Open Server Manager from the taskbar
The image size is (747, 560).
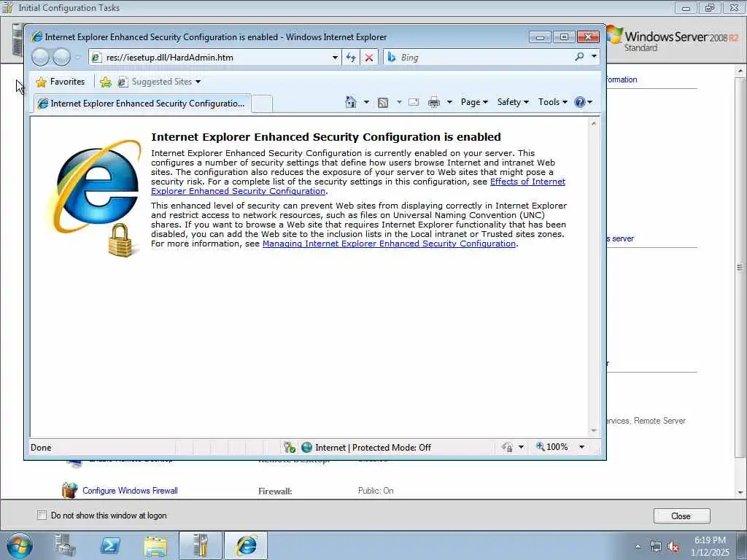pos(65,545)
